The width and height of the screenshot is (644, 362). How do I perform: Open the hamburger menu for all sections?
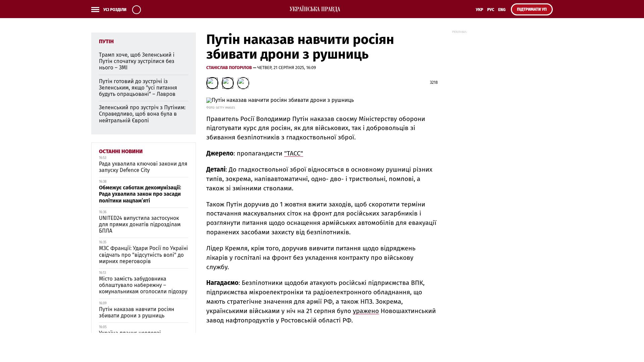(x=95, y=10)
